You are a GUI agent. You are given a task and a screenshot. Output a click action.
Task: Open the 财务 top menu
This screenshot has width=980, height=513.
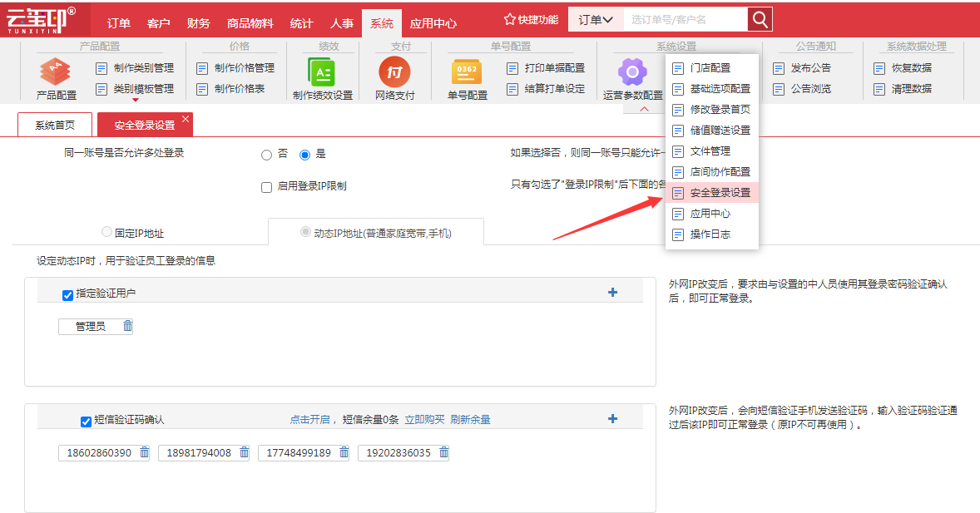pyautogui.click(x=198, y=23)
